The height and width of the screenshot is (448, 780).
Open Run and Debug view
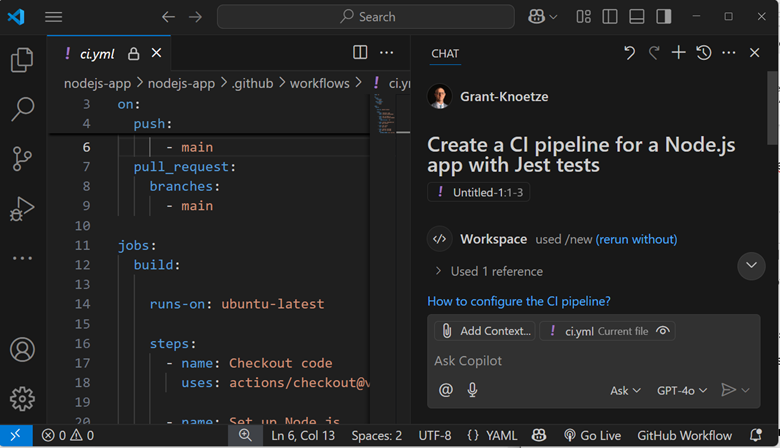click(x=22, y=208)
